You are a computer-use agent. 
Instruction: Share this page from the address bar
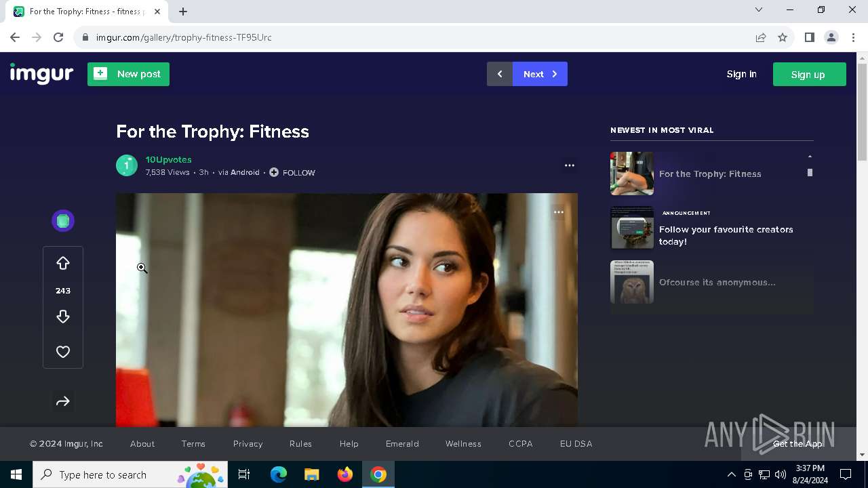(x=761, y=37)
